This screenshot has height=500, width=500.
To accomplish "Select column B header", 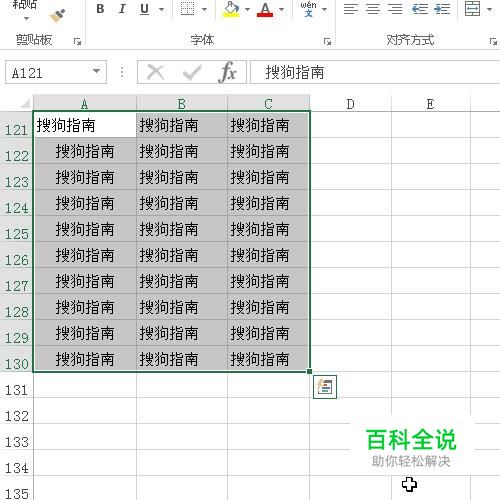I will point(182,104).
